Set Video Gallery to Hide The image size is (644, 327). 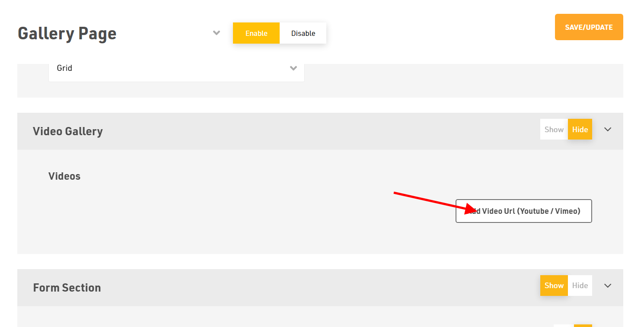coord(580,129)
